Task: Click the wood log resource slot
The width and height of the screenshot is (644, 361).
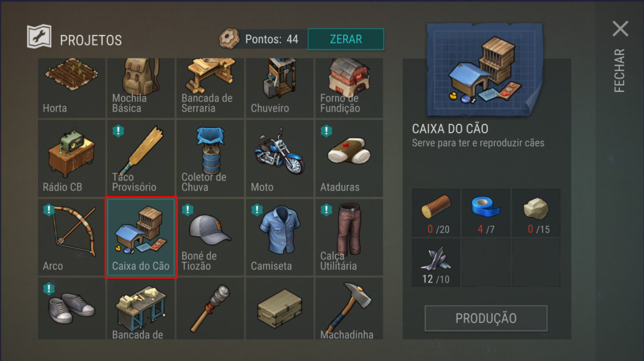Action: click(436, 212)
